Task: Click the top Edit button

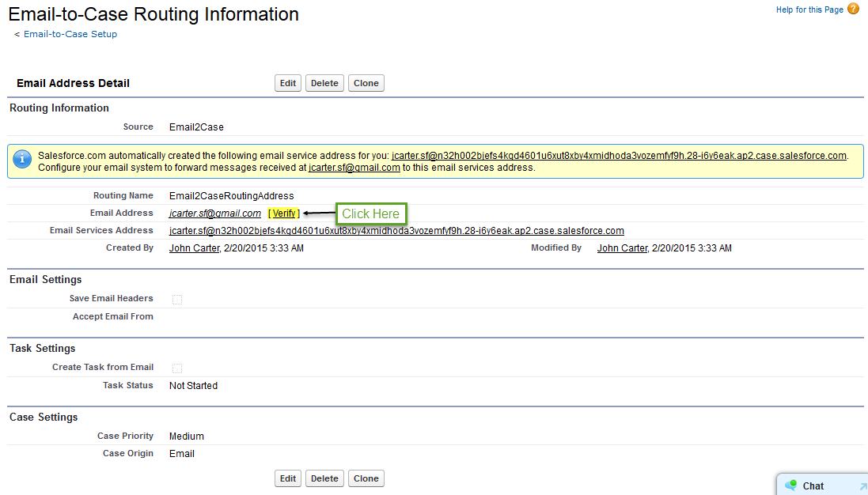Action: 288,83
